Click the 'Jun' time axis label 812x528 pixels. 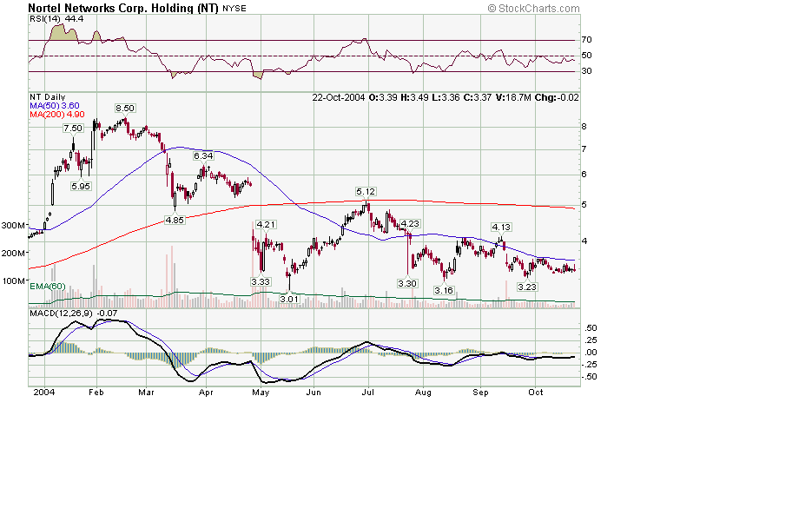click(x=314, y=393)
